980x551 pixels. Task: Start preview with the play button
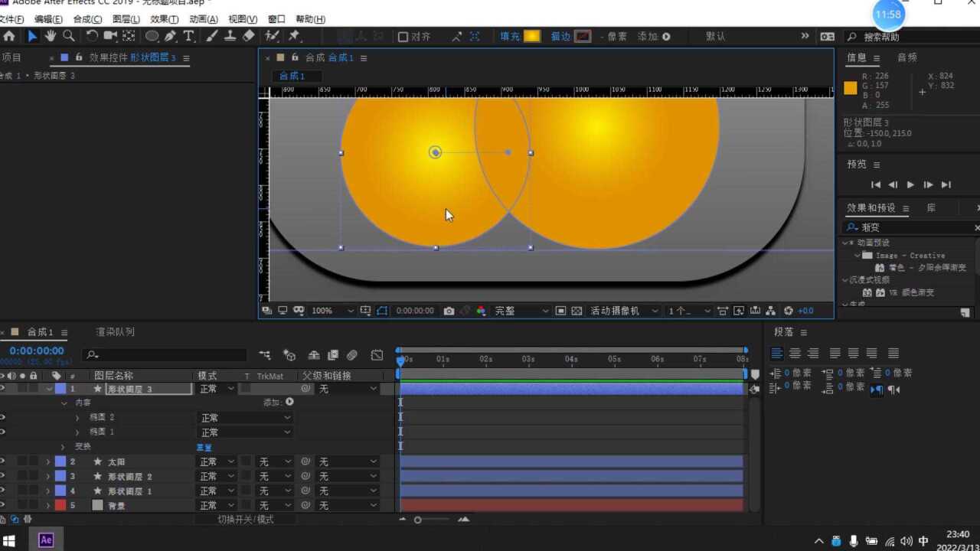pos(910,184)
